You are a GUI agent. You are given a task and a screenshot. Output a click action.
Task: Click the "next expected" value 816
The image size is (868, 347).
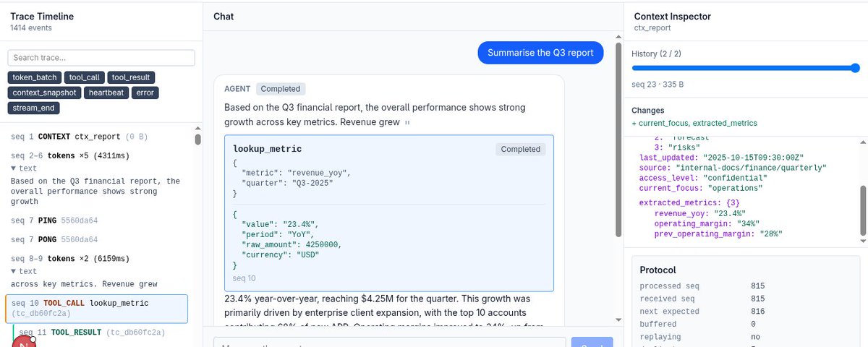758,312
